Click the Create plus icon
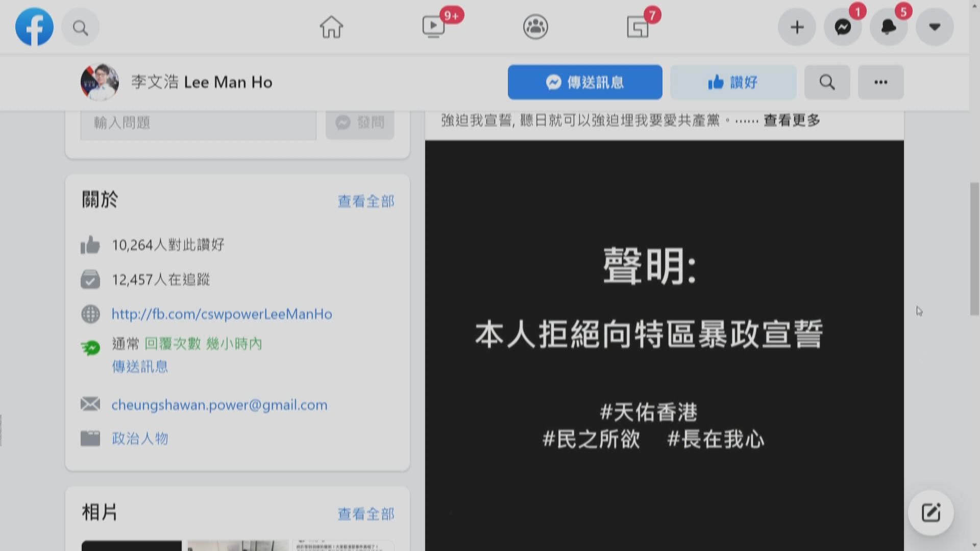The height and width of the screenshot is (551, 980). coord(797,27)
